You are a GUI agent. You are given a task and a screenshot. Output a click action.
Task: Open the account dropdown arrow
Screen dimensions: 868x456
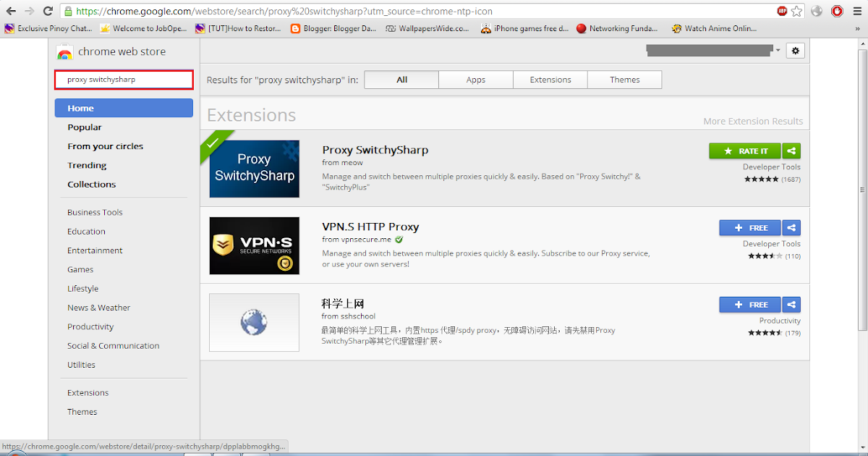pyautogui.click(x=778, y=51)
